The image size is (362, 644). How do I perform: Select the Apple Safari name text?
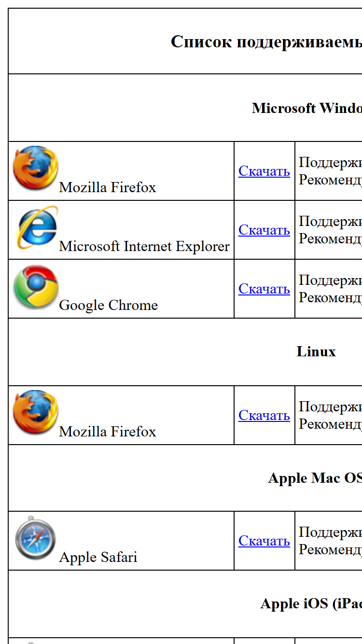pos(98,557)
